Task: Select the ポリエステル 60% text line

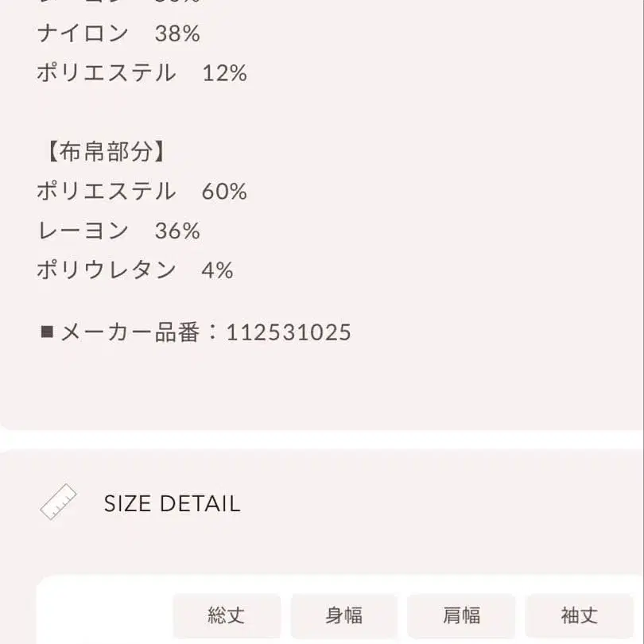Action: pos(140,191)
